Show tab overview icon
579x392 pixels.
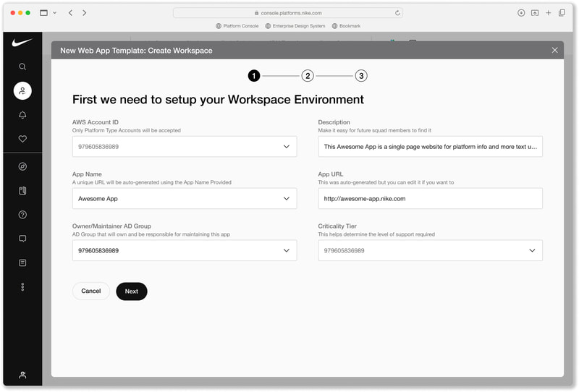tap(562, 13)
